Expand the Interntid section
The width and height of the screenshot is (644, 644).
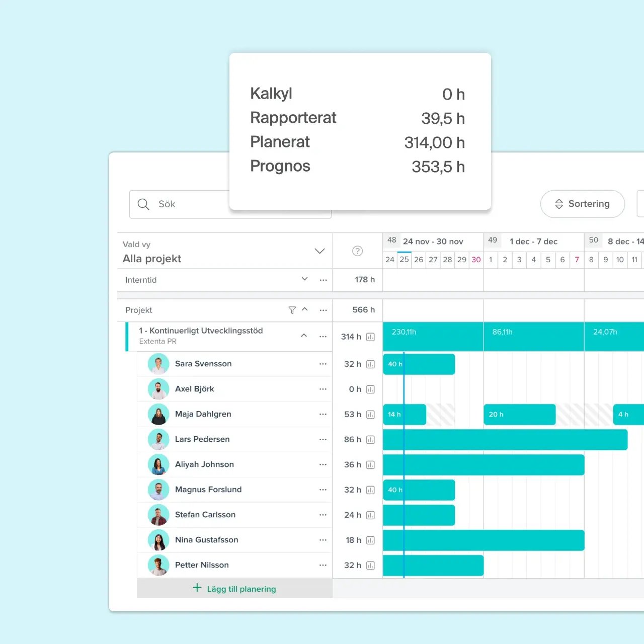point(304,279)
